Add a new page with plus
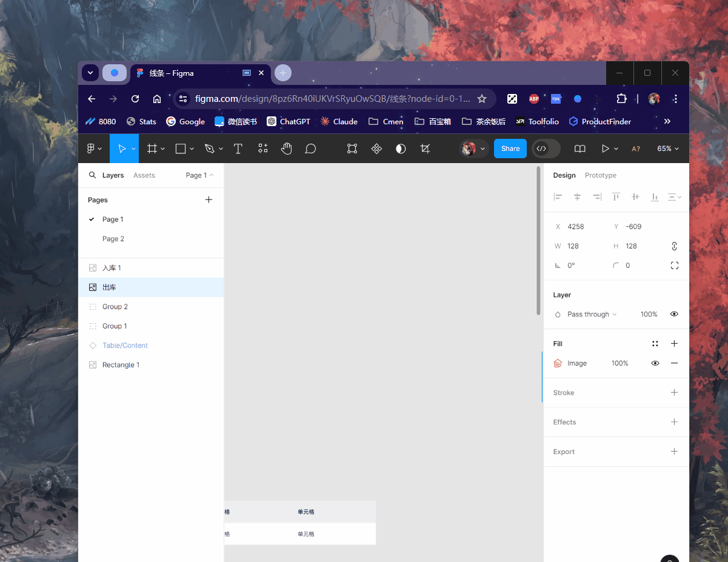This screenshot has height=562, width=728. [x=209, y=199]
